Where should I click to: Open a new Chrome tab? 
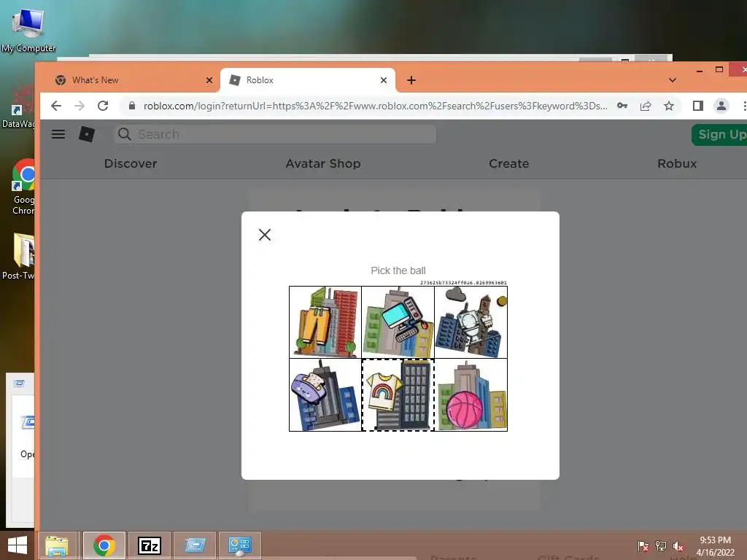[x=411, y=80]
